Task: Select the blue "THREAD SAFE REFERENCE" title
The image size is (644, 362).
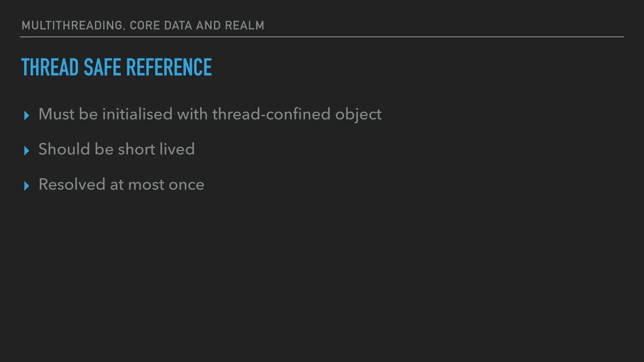Action: tap(116, 67)
